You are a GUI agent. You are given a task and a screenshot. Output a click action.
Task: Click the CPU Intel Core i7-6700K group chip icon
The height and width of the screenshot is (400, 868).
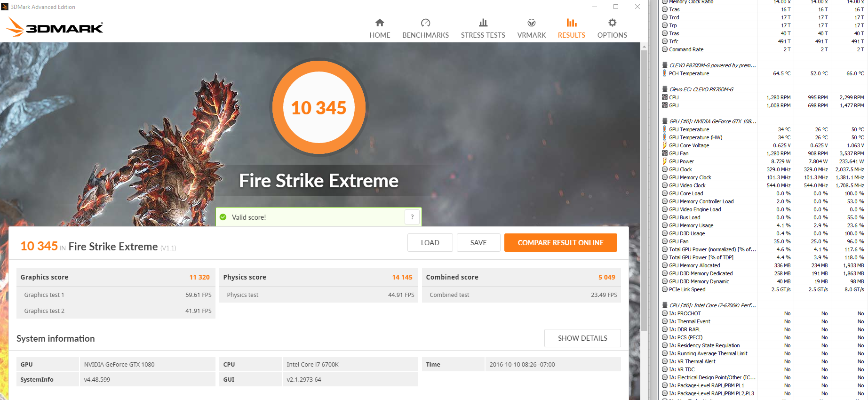coord(665,305)
